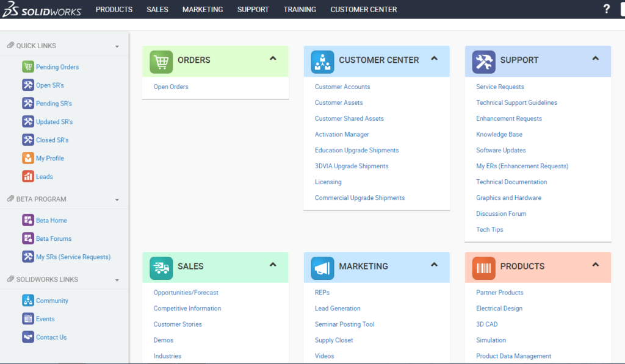
Task: Click the Closed SR's tools icon
Action: pyautogui.click(x=28, y=140)
